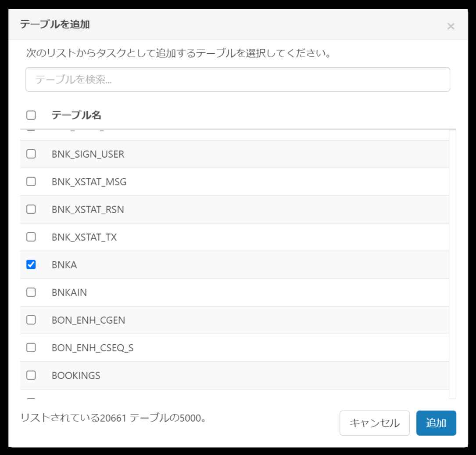Click the BNK_SIGN_USER table name

point(88,154)
